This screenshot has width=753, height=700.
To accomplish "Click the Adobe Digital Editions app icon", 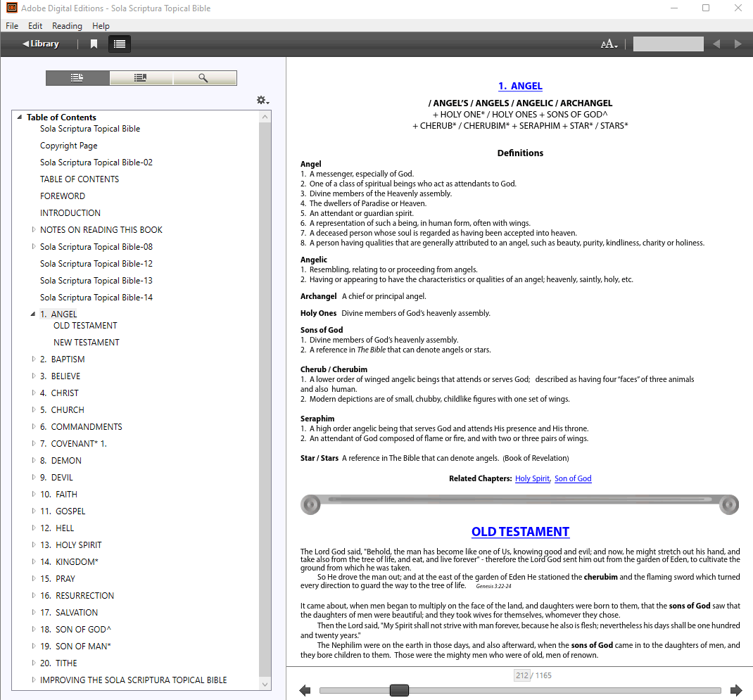I will pos(11,8).
